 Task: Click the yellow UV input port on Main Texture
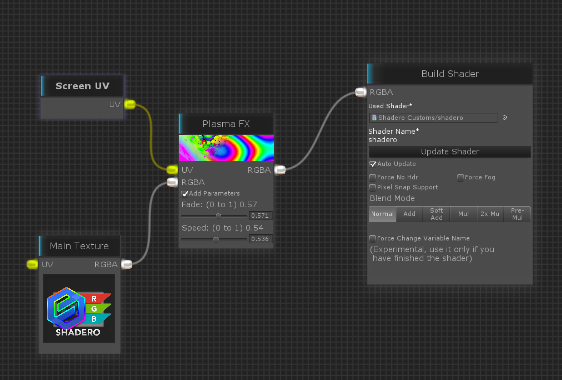click(x=32, y=265)
